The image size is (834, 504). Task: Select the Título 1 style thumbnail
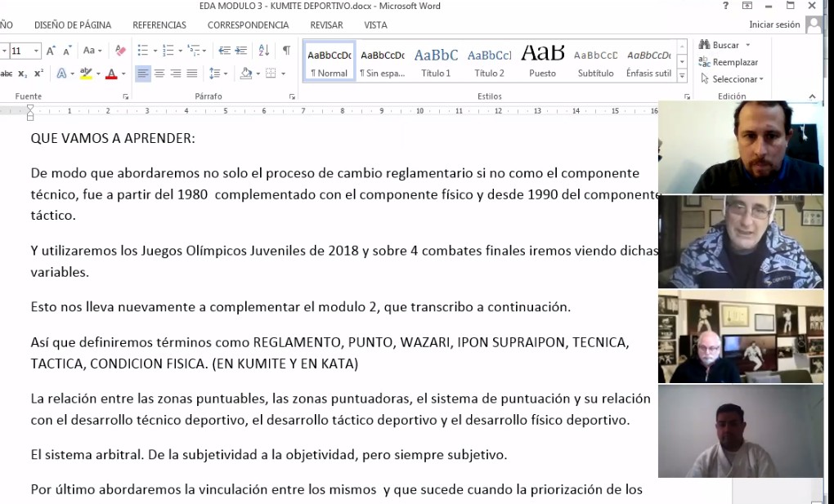coord(436,61)
